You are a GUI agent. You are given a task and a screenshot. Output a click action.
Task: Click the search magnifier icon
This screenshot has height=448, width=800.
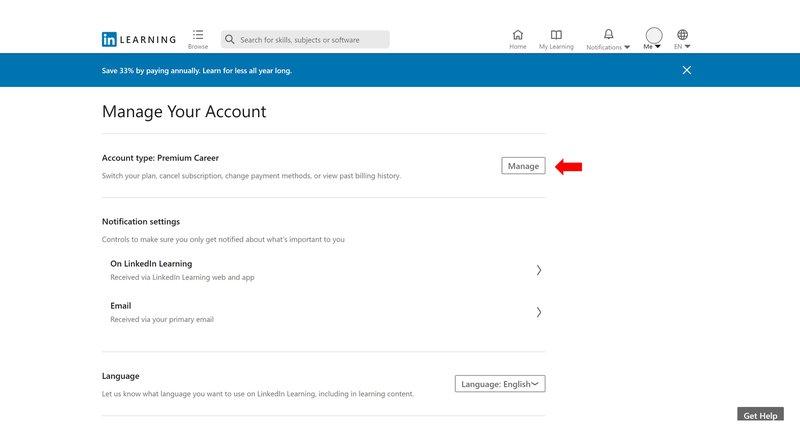coord(230,40)
